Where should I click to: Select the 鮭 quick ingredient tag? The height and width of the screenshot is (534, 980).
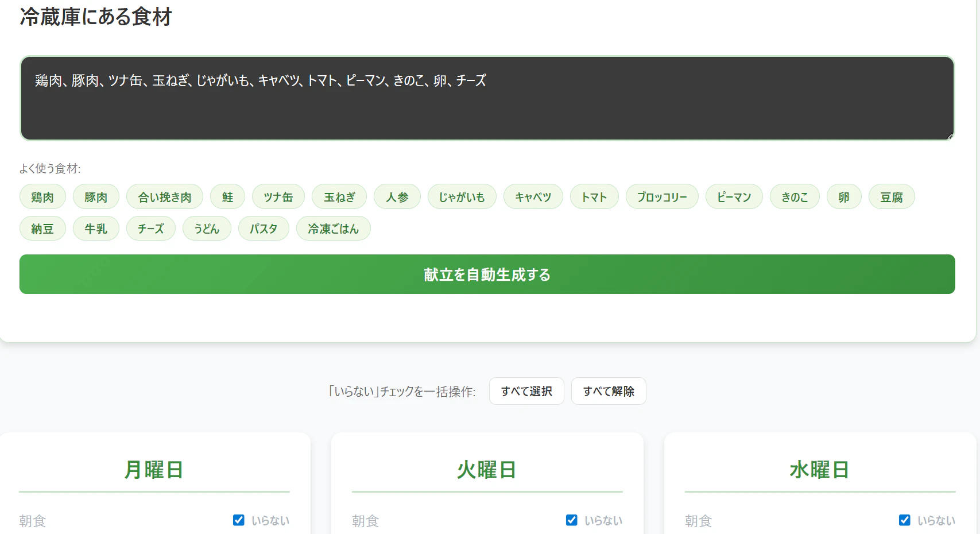227,196
